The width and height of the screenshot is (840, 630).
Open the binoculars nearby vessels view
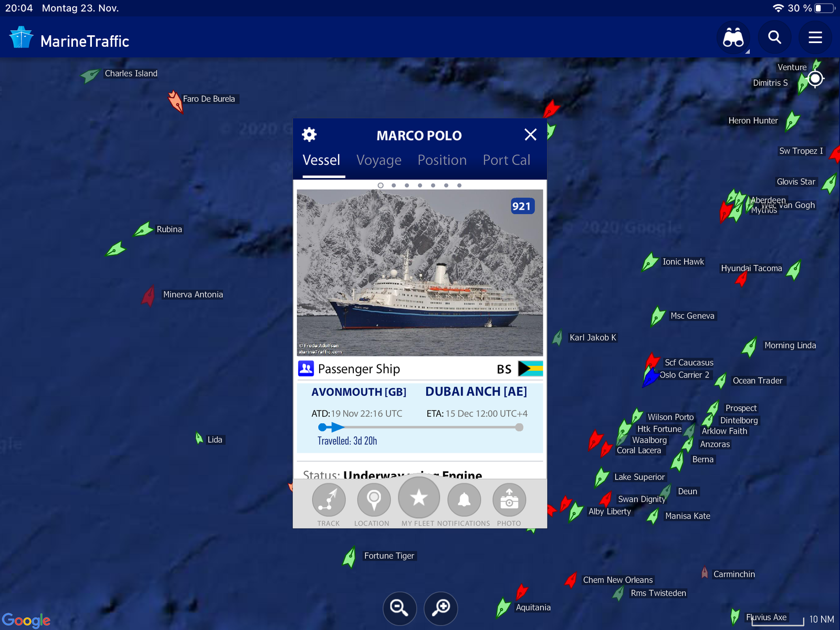point(733,37)
